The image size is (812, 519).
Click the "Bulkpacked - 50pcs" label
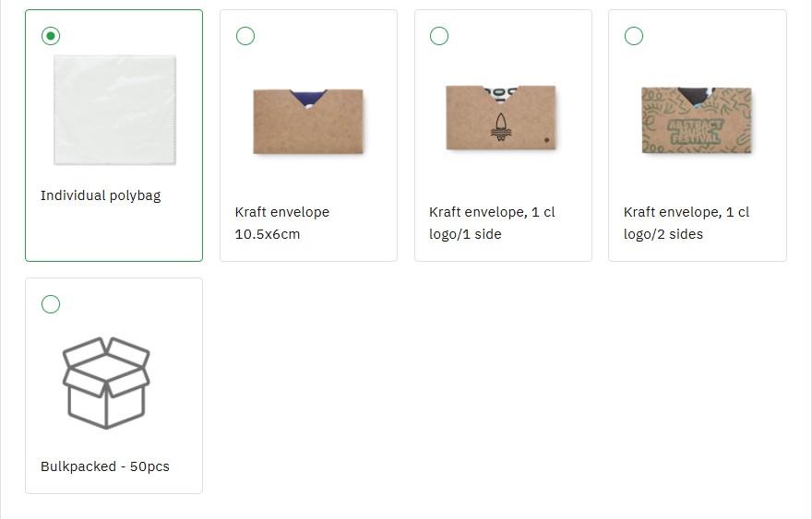(x=105, y=466)
